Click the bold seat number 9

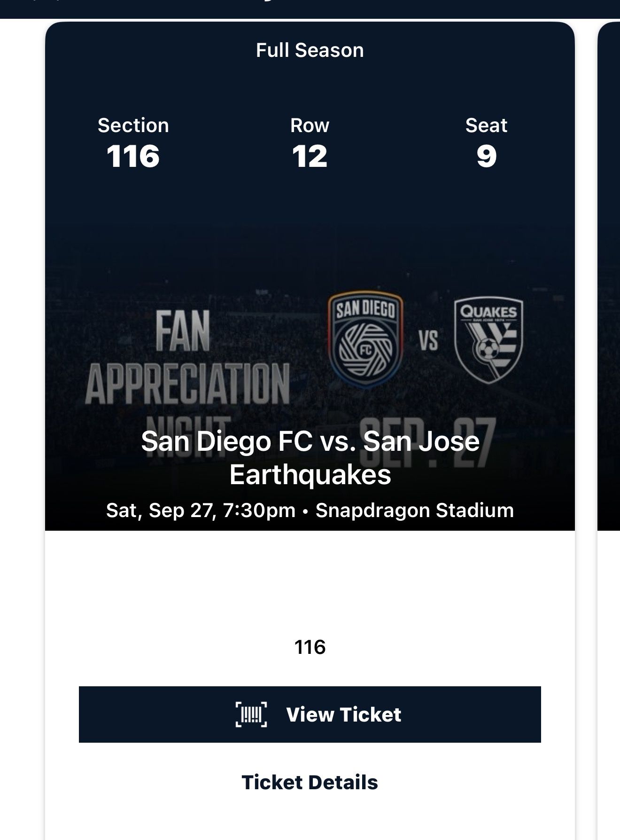point(486,156)
